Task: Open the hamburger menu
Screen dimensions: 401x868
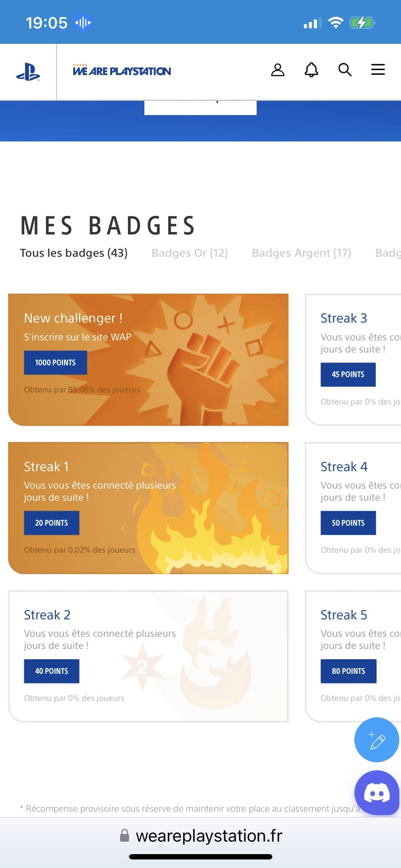Action: 378,69
